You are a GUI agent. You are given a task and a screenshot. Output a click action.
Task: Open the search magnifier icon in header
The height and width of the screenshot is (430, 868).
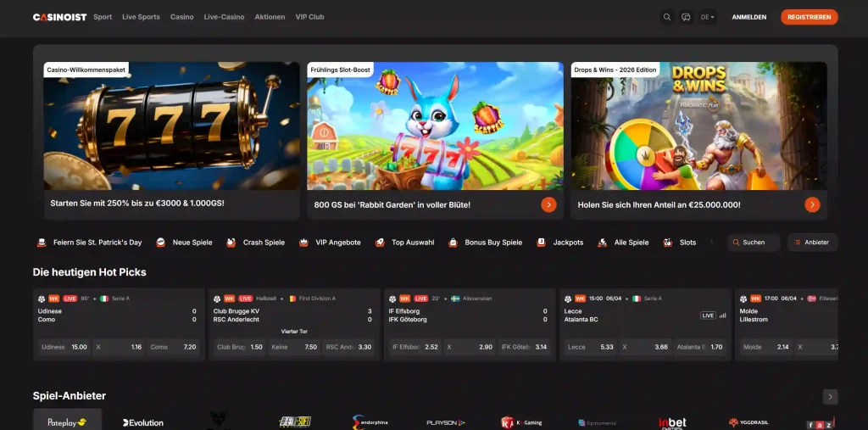[x=667, y=17]
